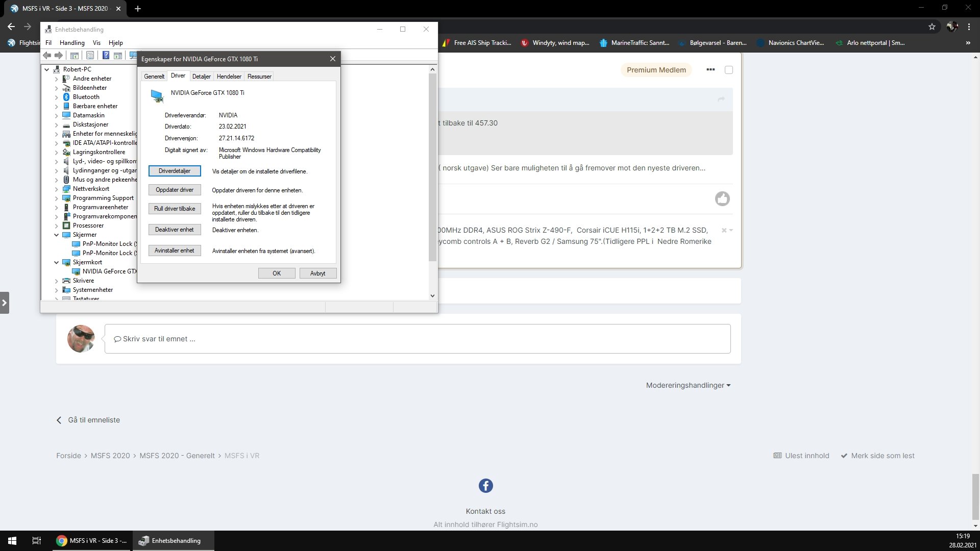This screenshot has height=551, width=980.
Task: Click the Oppdater driver button
Action: 175,190
